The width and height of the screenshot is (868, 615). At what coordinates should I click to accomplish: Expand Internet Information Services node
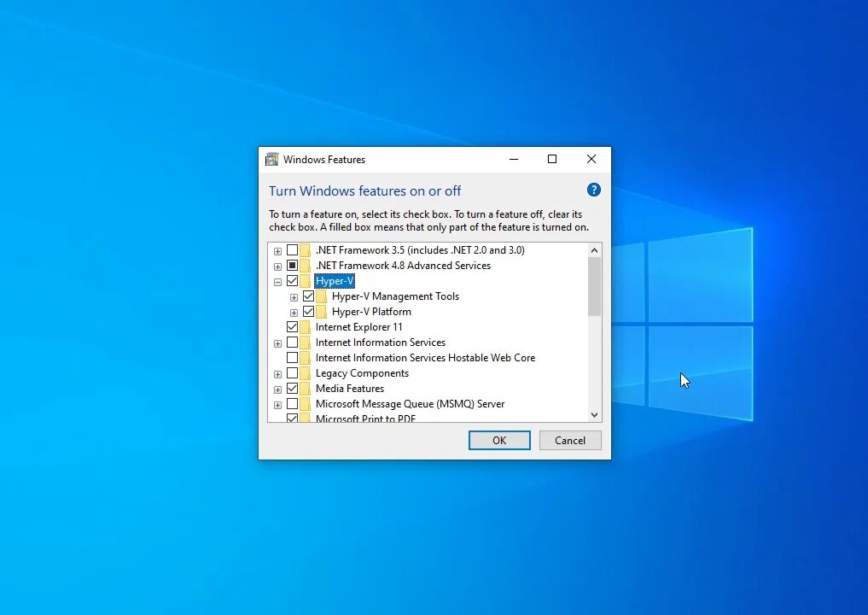(x=278, y=343)
